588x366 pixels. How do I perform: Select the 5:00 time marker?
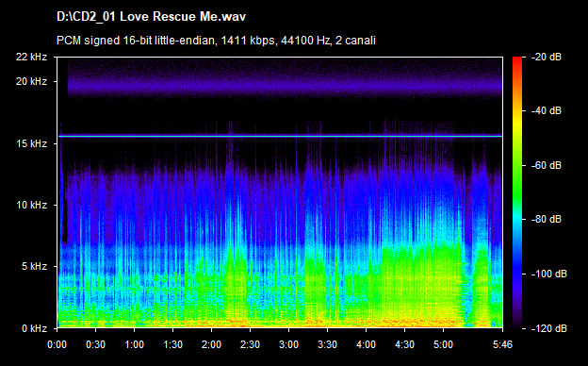click(x=443, y=344)
